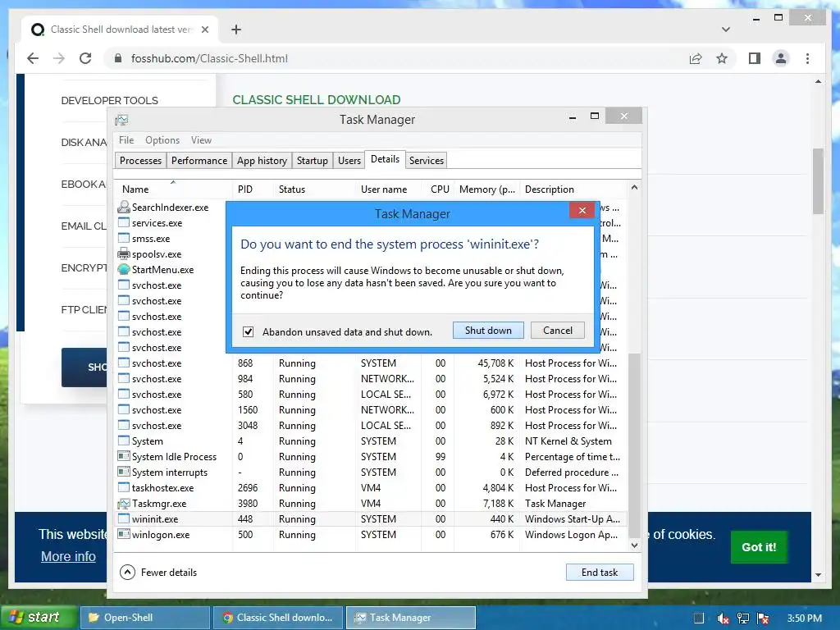Close the wininit.exe confirmation dialog
Viewport: 840px width, 630px height.
(x=582, y=210)
